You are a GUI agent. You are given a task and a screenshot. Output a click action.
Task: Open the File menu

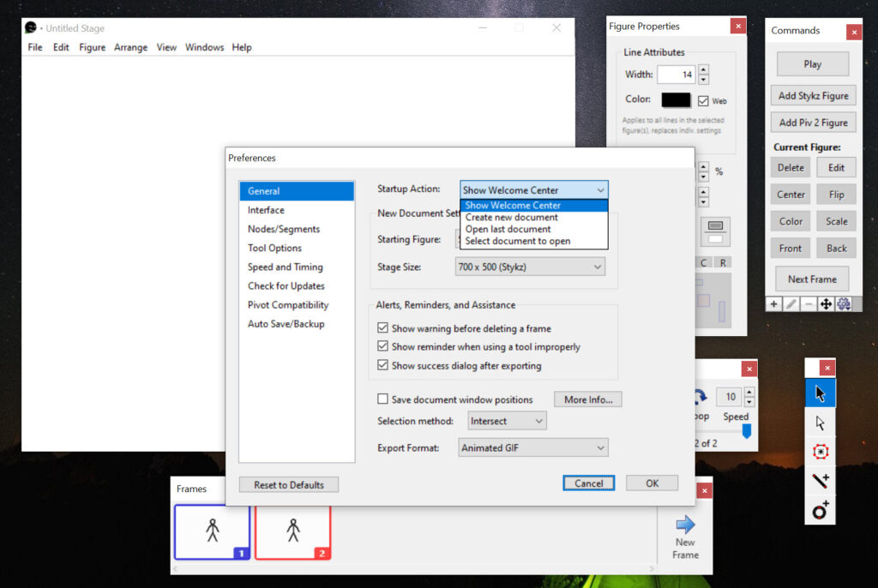point(34,48)
